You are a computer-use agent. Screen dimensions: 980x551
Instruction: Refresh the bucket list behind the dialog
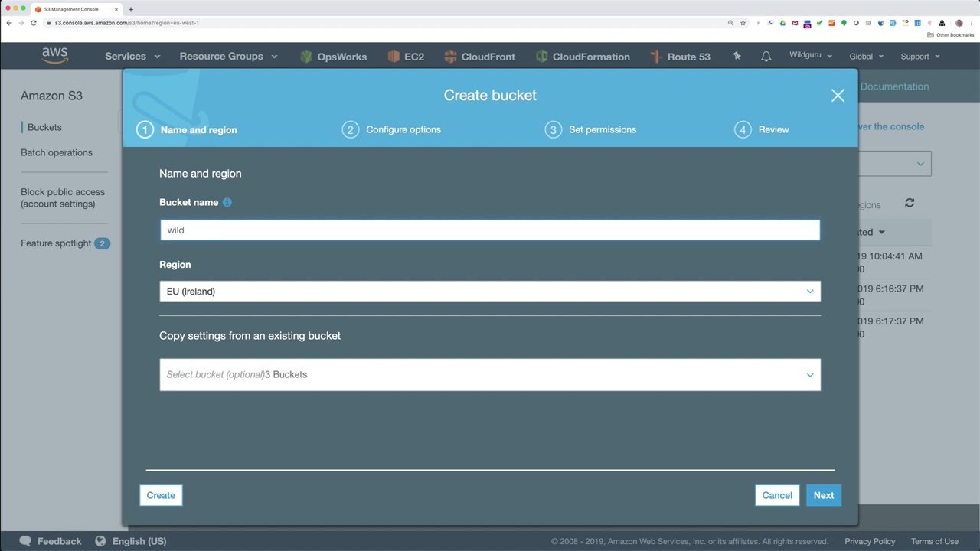[910, 203]
